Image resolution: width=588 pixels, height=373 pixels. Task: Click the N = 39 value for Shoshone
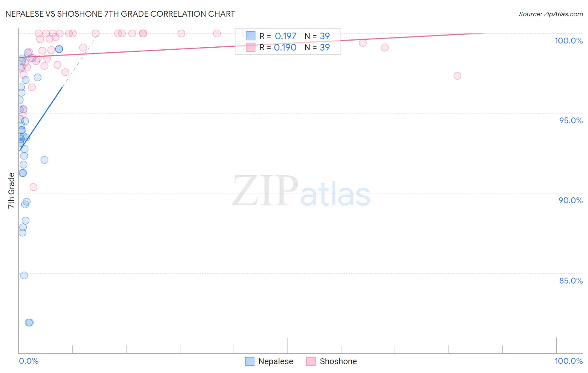click(x=317, y=47)
